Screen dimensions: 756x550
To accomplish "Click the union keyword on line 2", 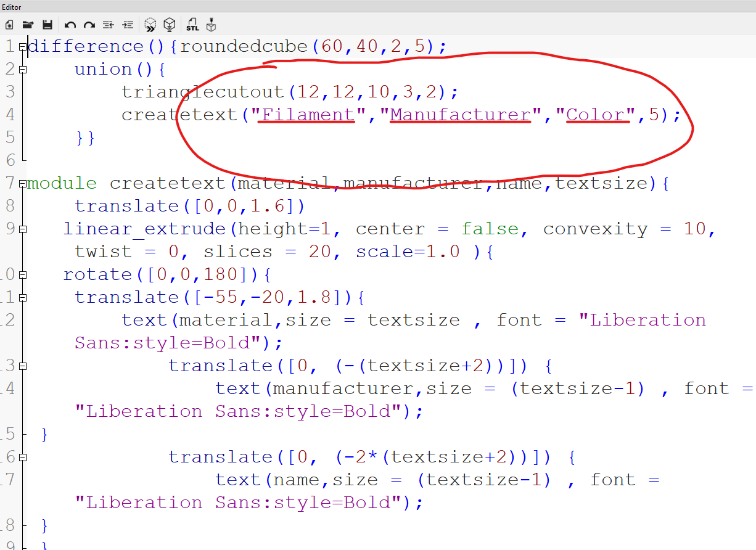I will coord(104,69).
